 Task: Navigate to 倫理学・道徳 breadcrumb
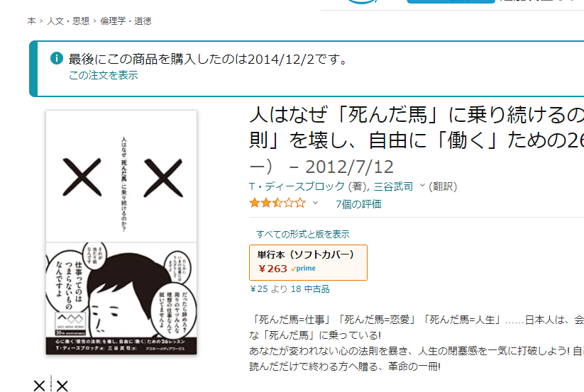[126, 21]
